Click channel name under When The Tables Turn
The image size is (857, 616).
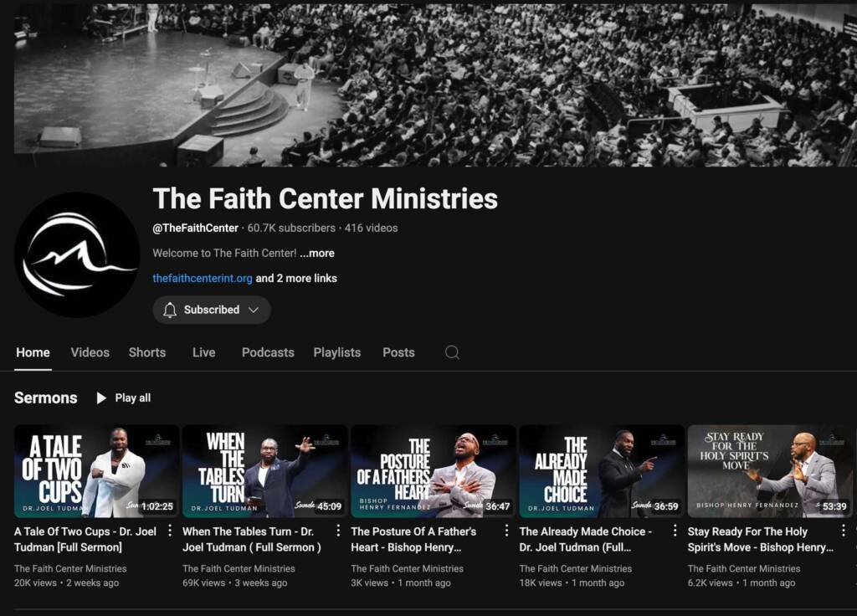pyautogui.click(x=239, y=568)
